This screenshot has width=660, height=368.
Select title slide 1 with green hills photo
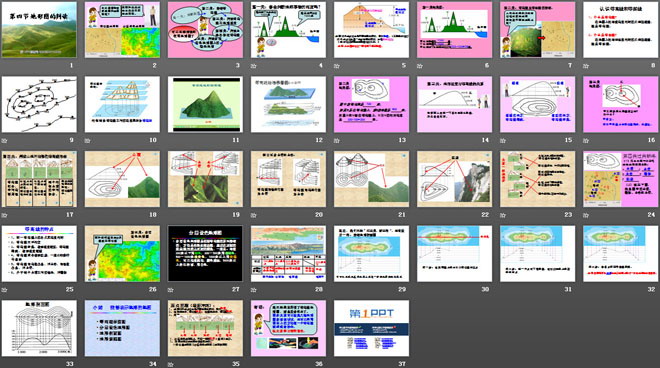[39, 30]
